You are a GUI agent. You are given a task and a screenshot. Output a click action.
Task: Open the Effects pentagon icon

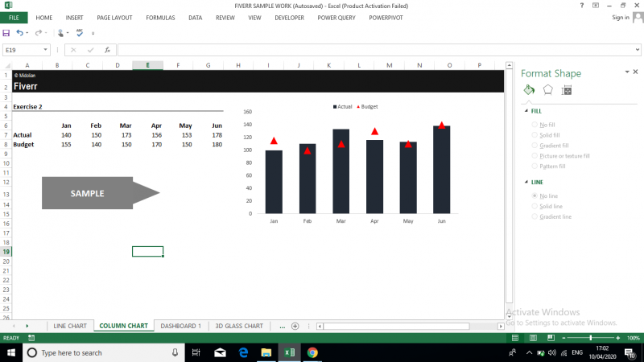tap(547, 90)
